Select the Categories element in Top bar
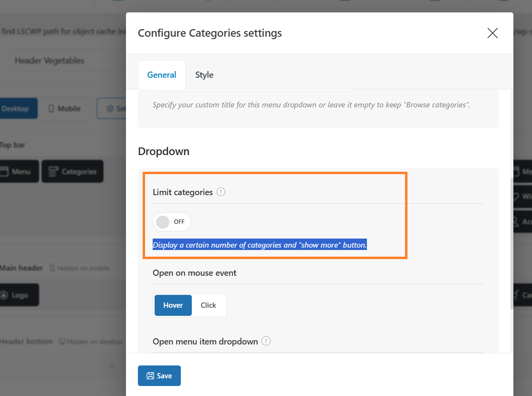Viewport: 532px width, 396px height. (x=73, y=171)
